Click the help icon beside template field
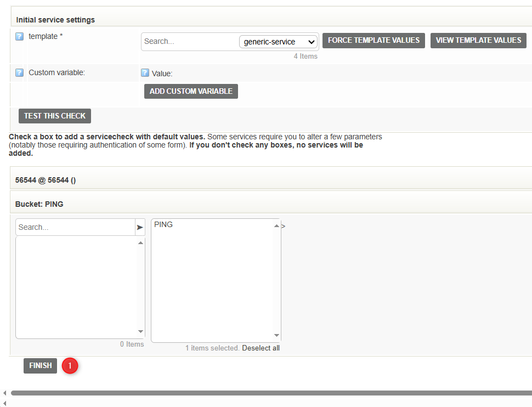Screen dimensions: 532x407 tap(20, 36)
